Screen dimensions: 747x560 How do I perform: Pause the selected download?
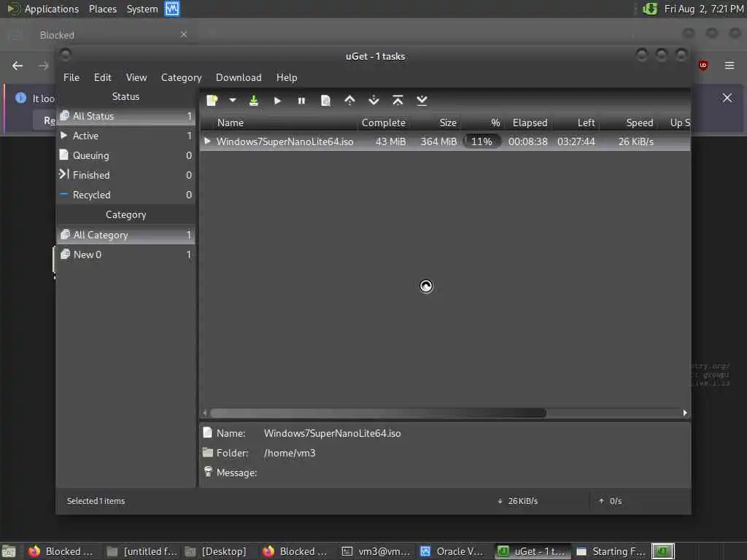coord(301,101)
